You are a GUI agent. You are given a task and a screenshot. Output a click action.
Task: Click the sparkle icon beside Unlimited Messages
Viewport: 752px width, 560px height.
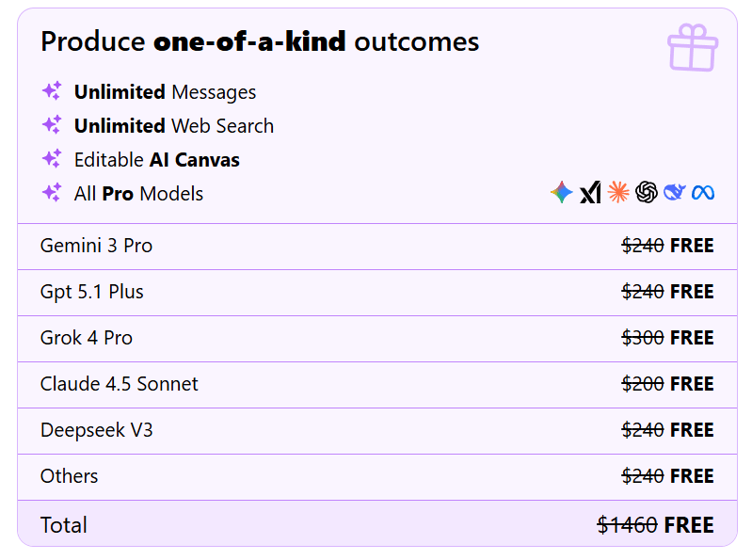(52, 91)
